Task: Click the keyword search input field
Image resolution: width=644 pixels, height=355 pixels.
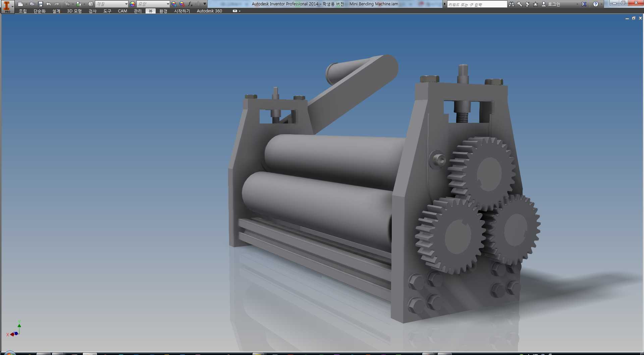Action: (x=477, y=4)
